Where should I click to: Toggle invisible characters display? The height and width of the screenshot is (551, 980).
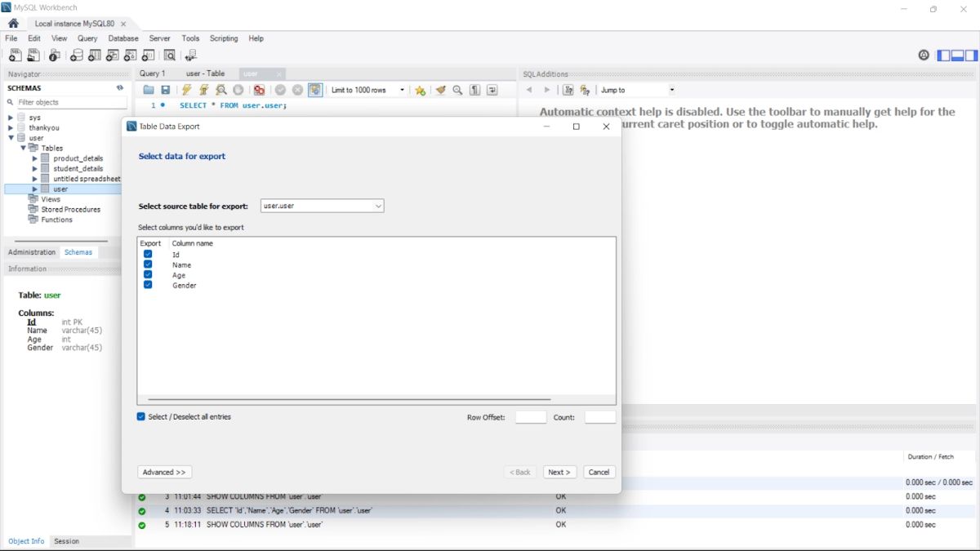474,90
